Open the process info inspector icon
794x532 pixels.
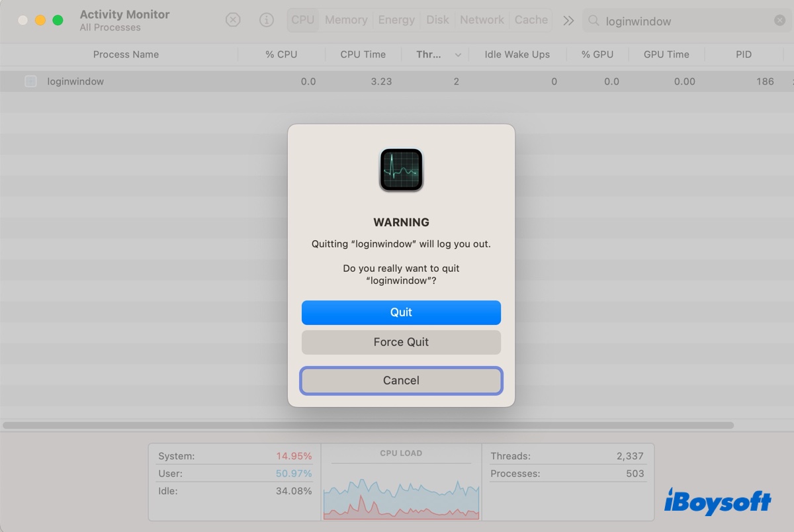coord(267,20)
